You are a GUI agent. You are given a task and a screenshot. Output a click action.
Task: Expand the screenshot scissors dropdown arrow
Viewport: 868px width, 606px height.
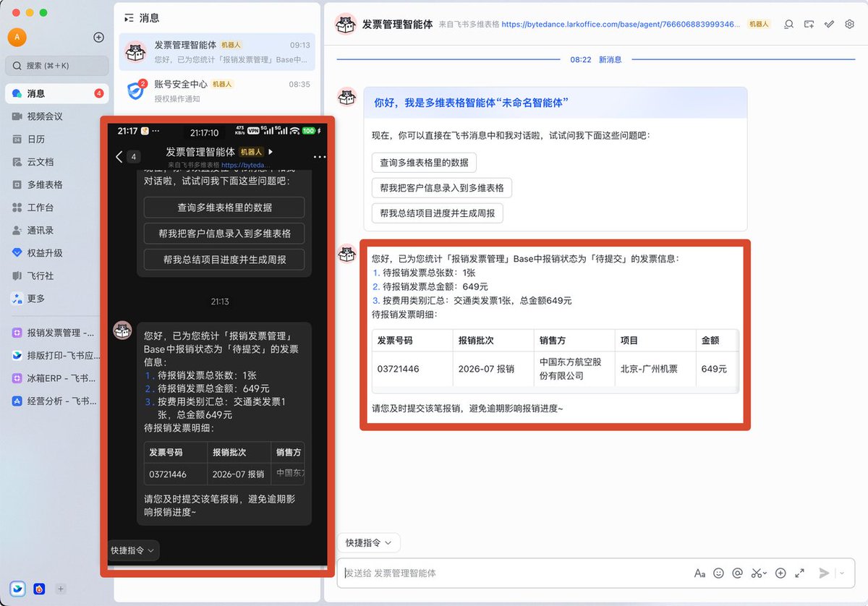765,573
